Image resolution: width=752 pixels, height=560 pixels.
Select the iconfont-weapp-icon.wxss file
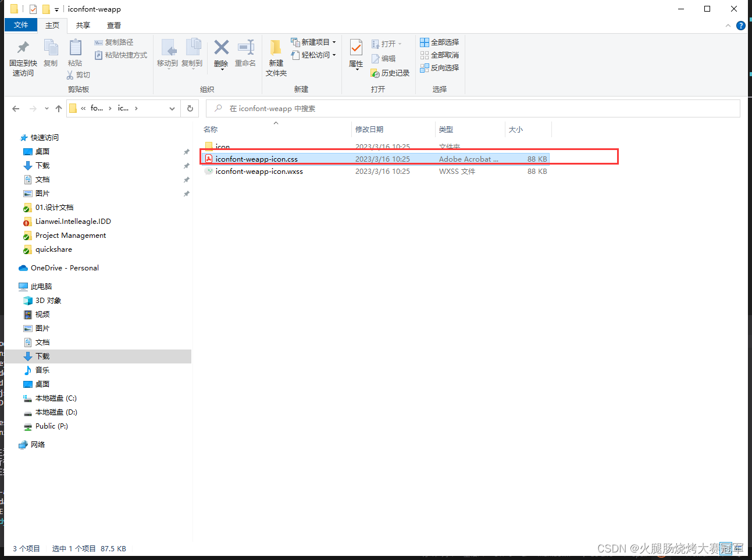pos(376,172)
